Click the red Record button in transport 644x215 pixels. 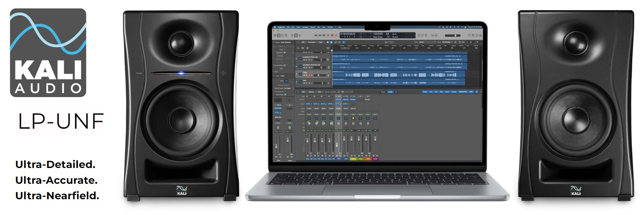click(x=332, y=35)
